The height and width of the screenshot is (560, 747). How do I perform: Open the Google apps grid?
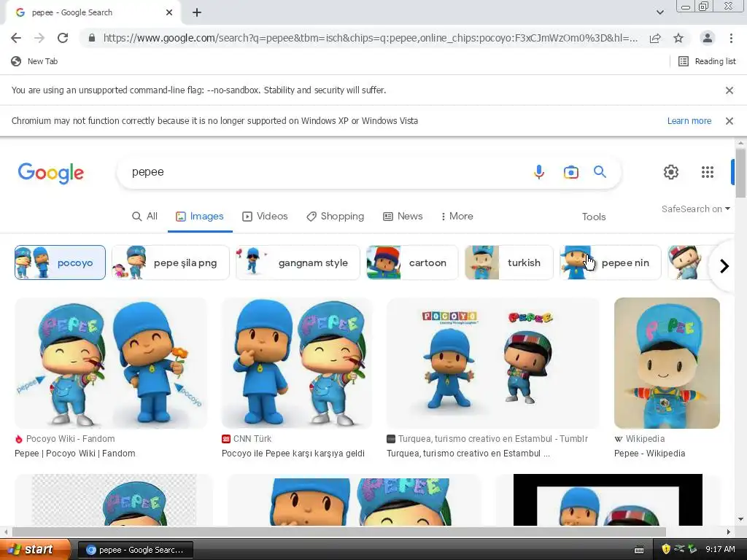click(x=708, y=172)
